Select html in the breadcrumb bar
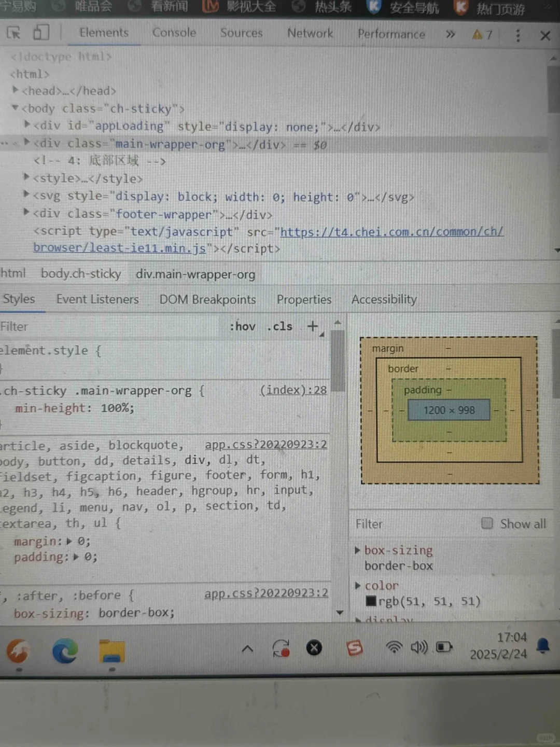Image resolution: width=560 pixels, height=747 pixels. [x=12, y=273]
